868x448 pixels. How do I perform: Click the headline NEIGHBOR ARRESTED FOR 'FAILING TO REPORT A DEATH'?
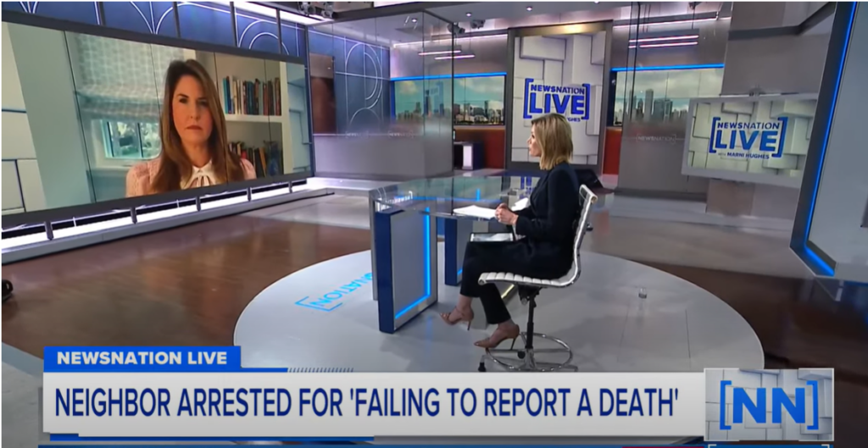[366, 403]
